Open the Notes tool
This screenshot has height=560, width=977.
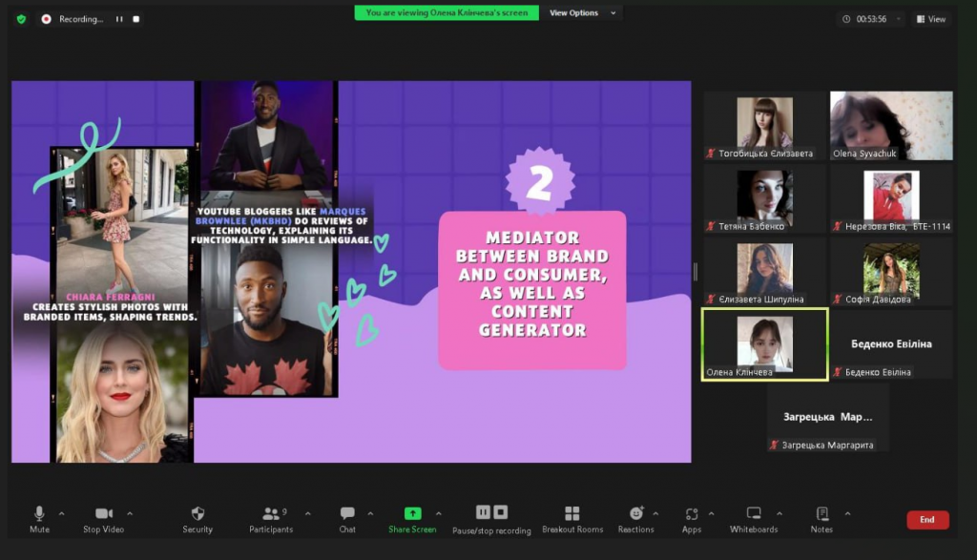[x=821, y=518]
